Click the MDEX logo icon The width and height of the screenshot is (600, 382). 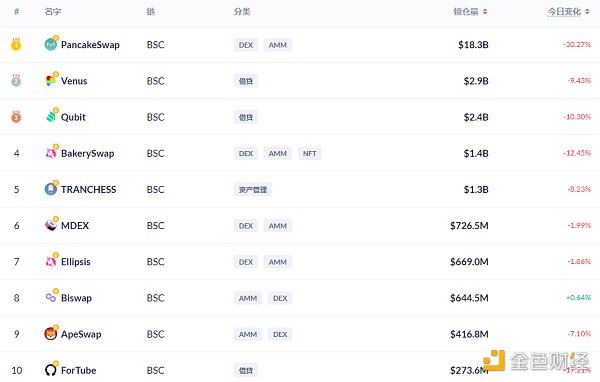click(51, 225)
